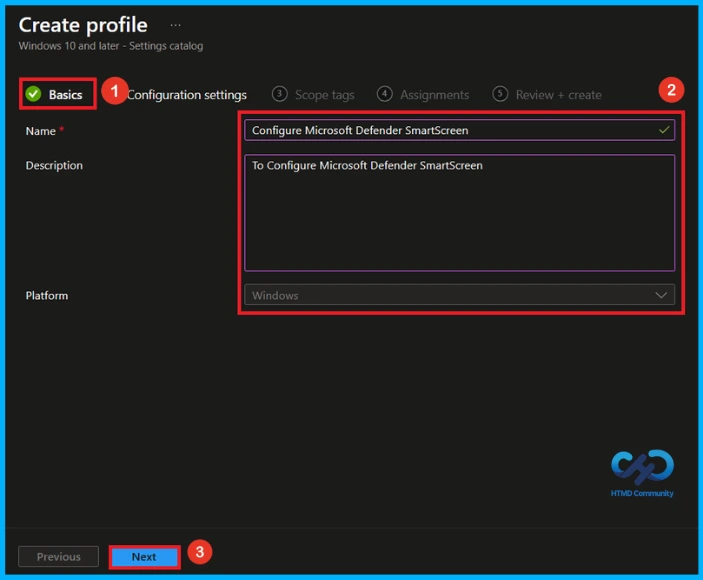The image size is (703, 580).
Task: Go to the Configuration settings step
Action: click(187, 95)
